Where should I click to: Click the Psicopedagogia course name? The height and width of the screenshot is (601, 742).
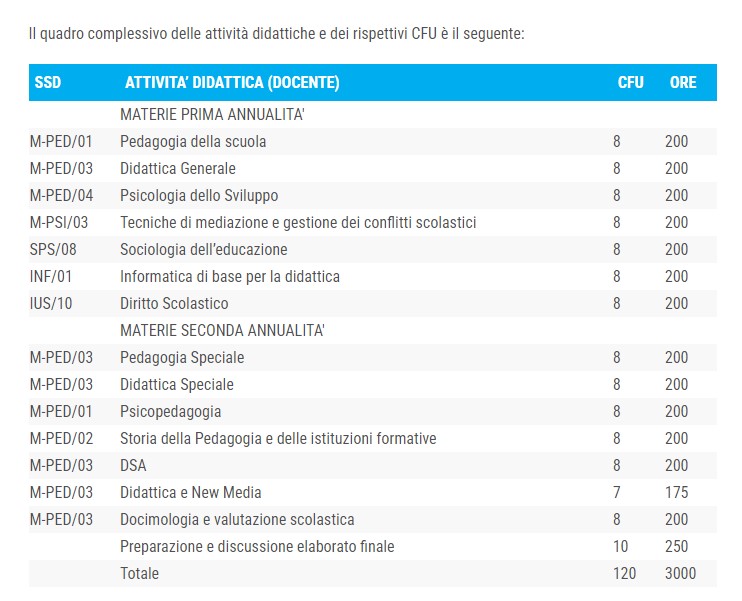click(170, 411)
